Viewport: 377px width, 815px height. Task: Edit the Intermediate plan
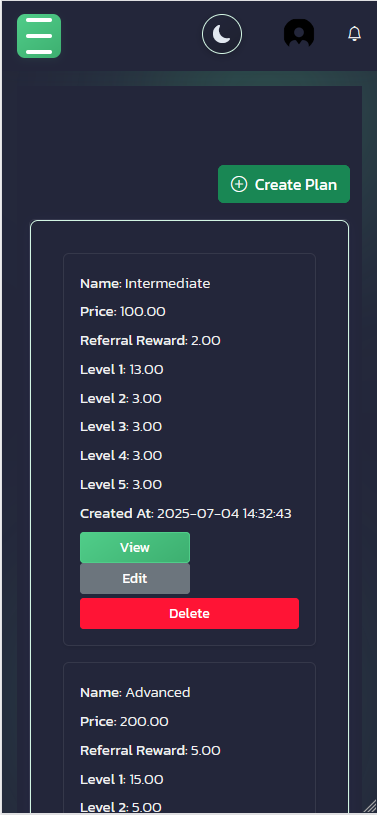[x=135, y=579]
